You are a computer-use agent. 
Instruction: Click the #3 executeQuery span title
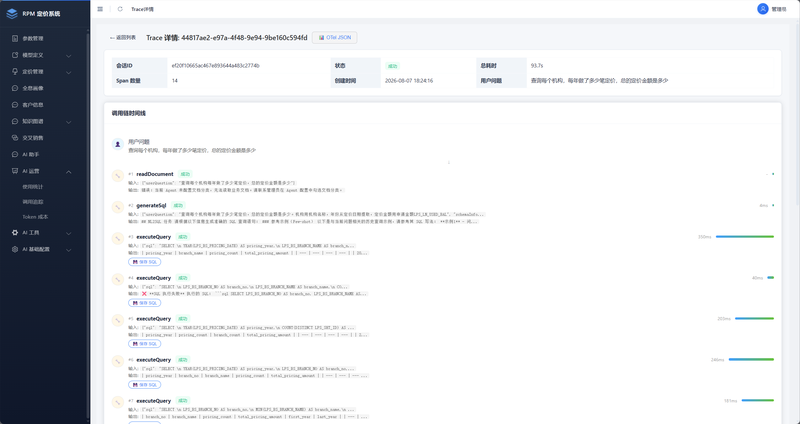[x=154, y=237]
